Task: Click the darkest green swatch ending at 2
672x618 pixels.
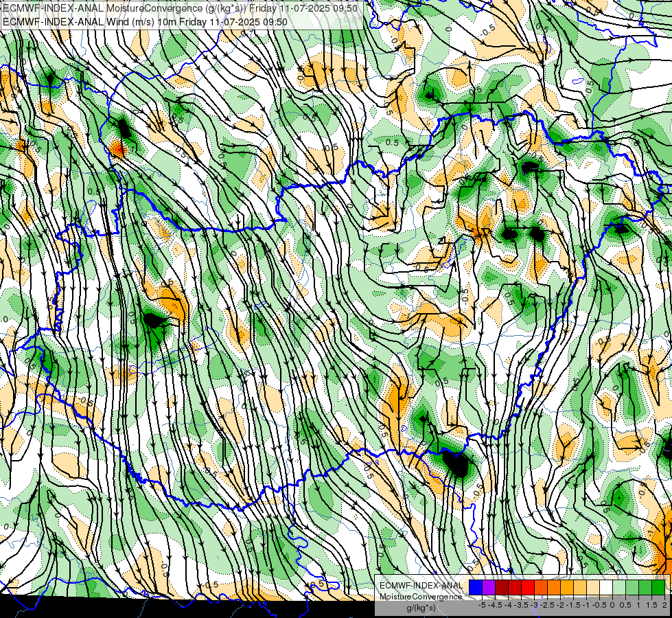Action: 658,587
